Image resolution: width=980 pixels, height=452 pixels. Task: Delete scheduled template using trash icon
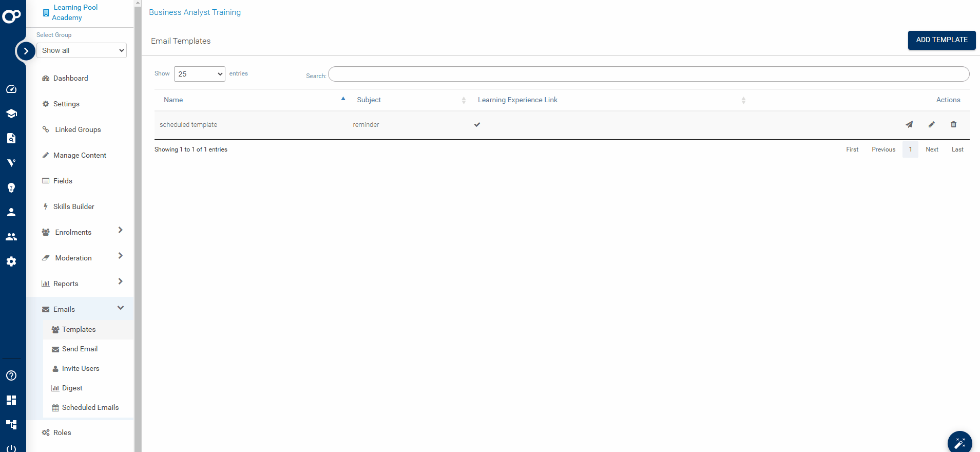click(953, 124)
